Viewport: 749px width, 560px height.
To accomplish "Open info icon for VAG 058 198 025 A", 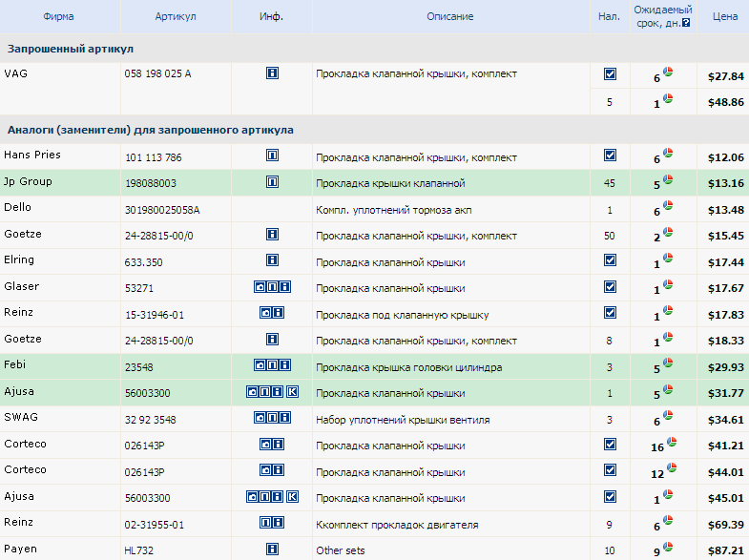I will pyautogui.click(x=272, y=73).
